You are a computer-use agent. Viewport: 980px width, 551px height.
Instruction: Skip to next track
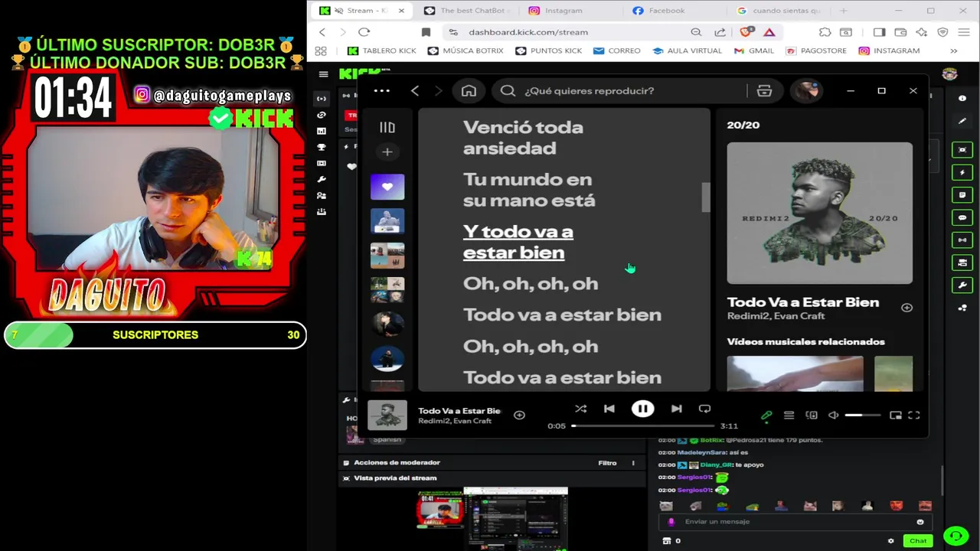pos(676,409)
